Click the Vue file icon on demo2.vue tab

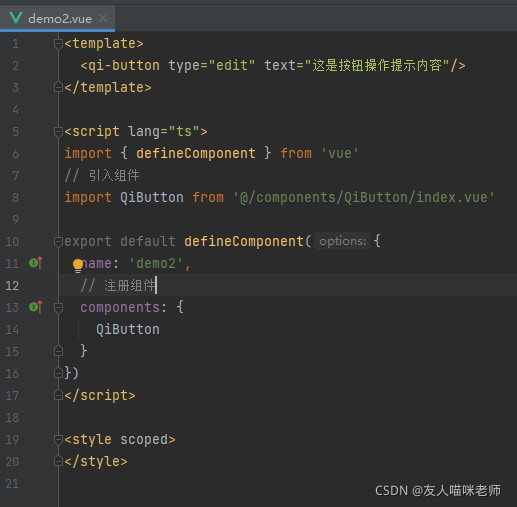pos(16,18)
